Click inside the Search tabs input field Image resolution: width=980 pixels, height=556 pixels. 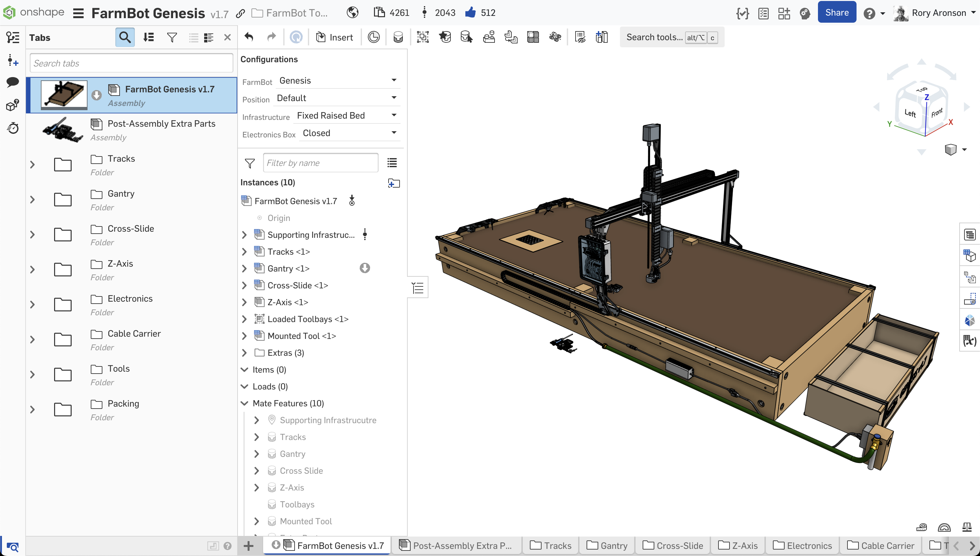(131, 63)
